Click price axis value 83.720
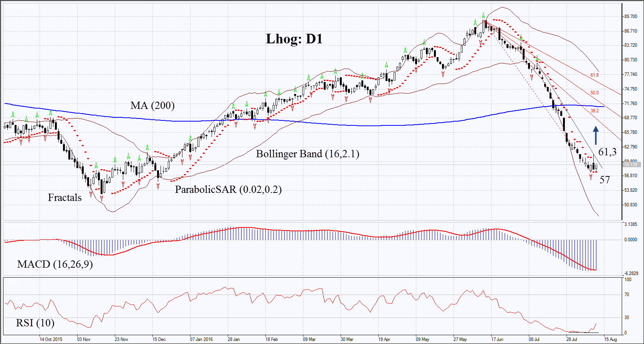 pos(631,45)
